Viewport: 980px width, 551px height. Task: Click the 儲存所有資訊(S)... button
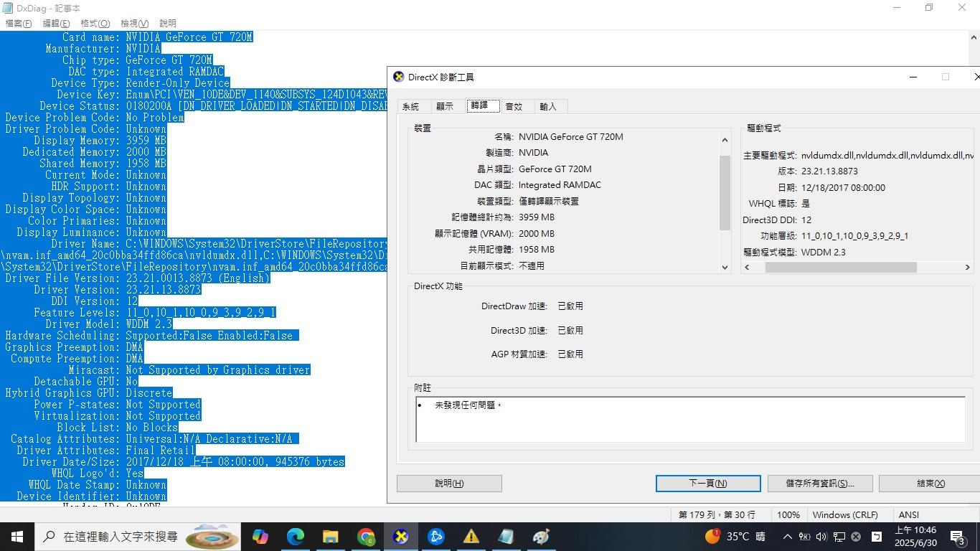[820, 484]
